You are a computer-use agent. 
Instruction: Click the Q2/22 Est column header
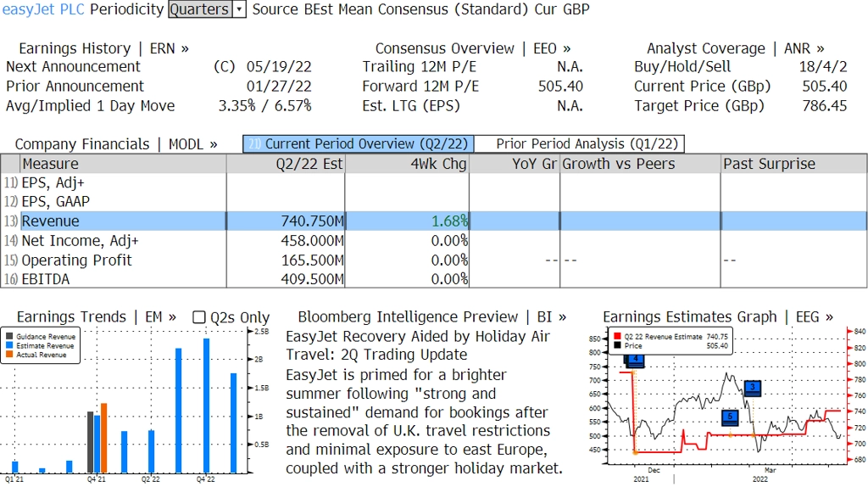[x=286, y=164]
